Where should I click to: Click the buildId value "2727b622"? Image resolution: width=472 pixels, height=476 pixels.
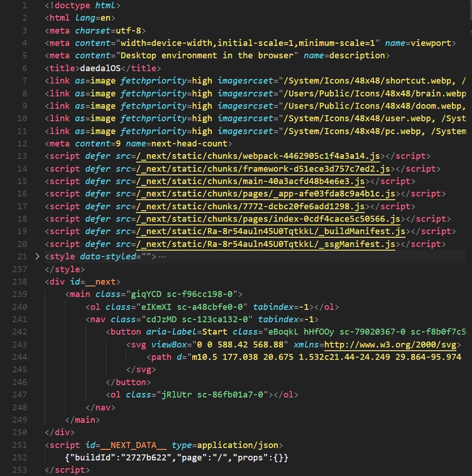point(146,458)
